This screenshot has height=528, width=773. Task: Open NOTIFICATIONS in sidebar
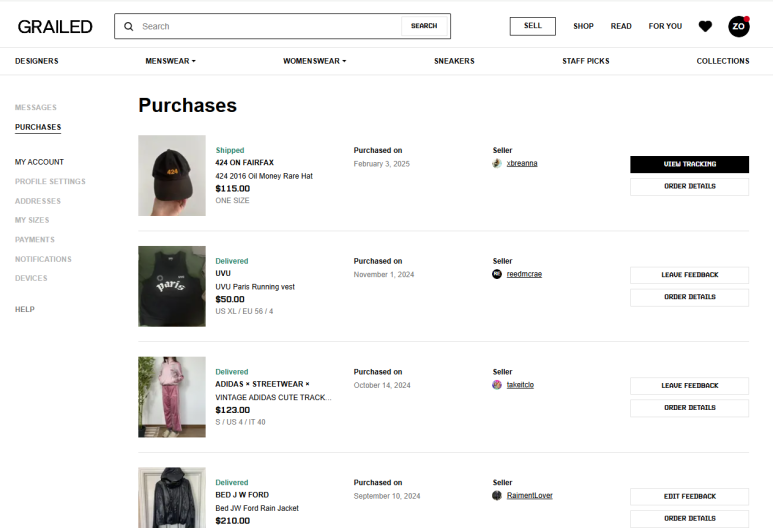point(43,259)
